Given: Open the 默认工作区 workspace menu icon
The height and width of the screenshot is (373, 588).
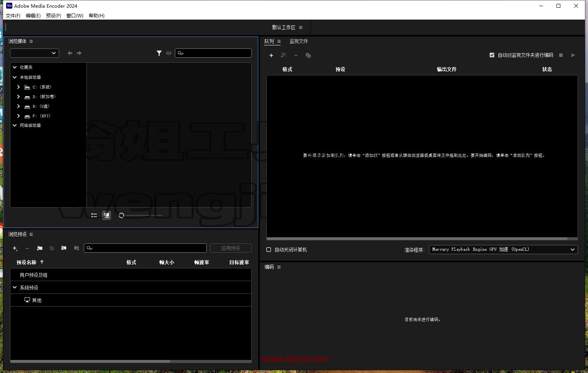Looking at the screenshot, I should coord(301,27).
